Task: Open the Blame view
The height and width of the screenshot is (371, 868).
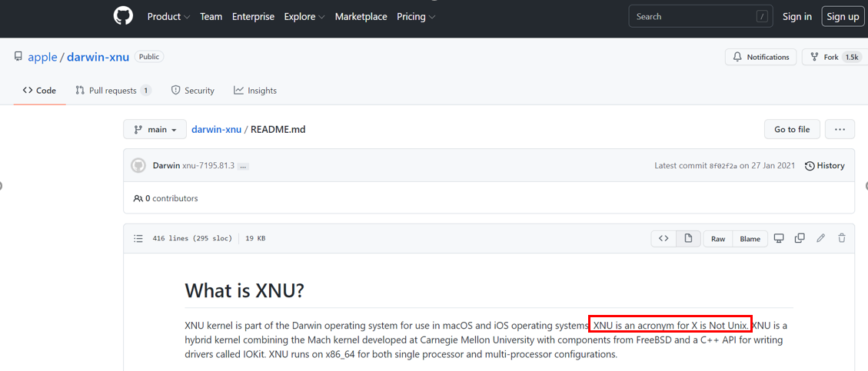Action: point(750,239)
